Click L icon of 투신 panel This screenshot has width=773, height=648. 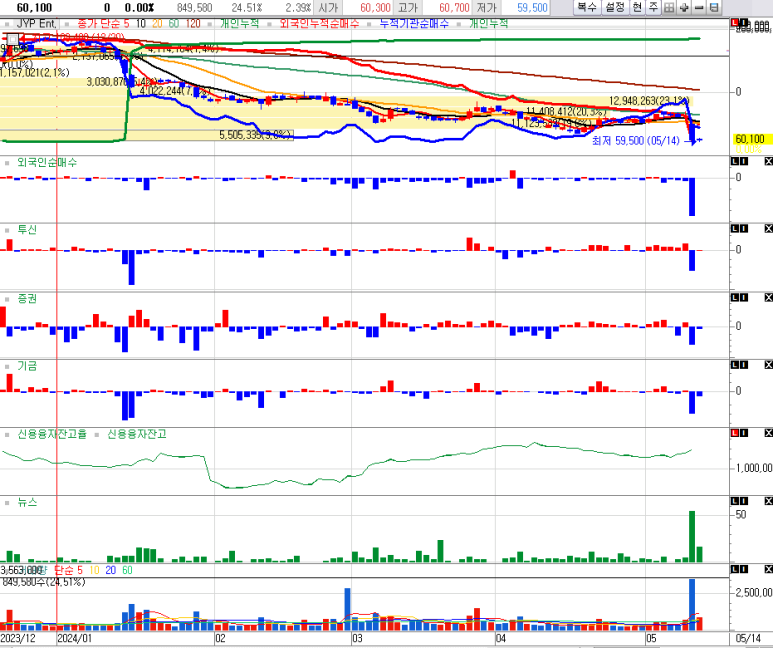735,228
